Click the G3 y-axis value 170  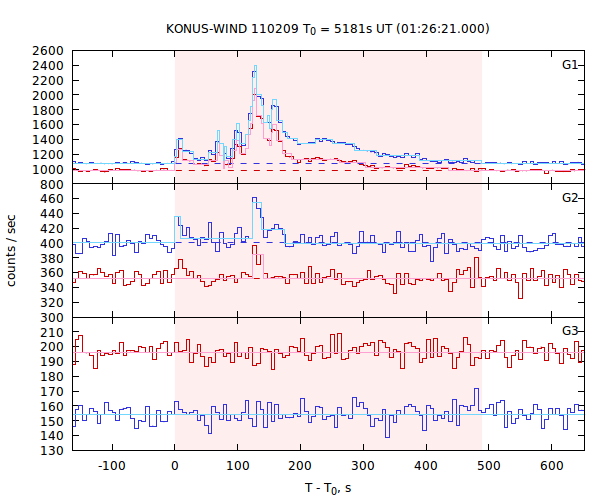tap(52, 392)
